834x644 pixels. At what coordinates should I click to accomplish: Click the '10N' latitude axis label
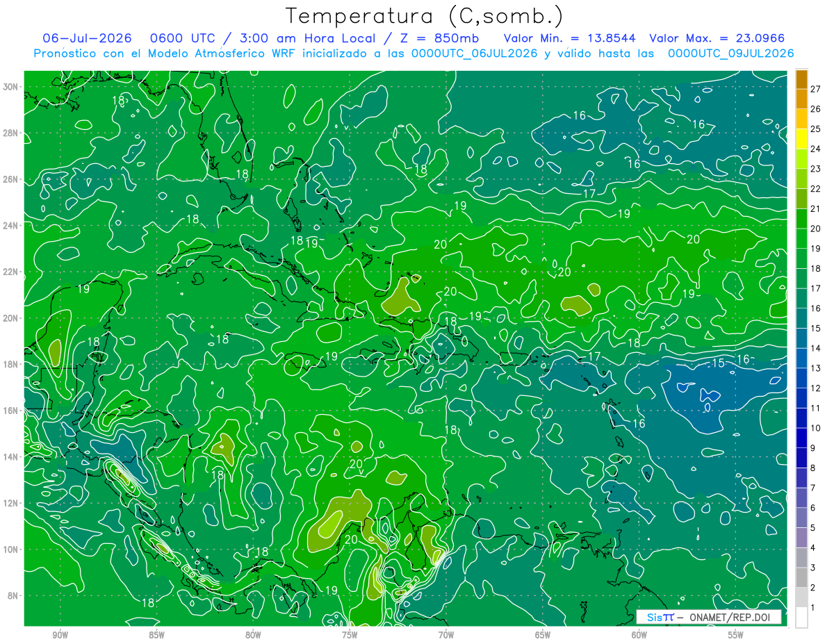tap(11, 550)
